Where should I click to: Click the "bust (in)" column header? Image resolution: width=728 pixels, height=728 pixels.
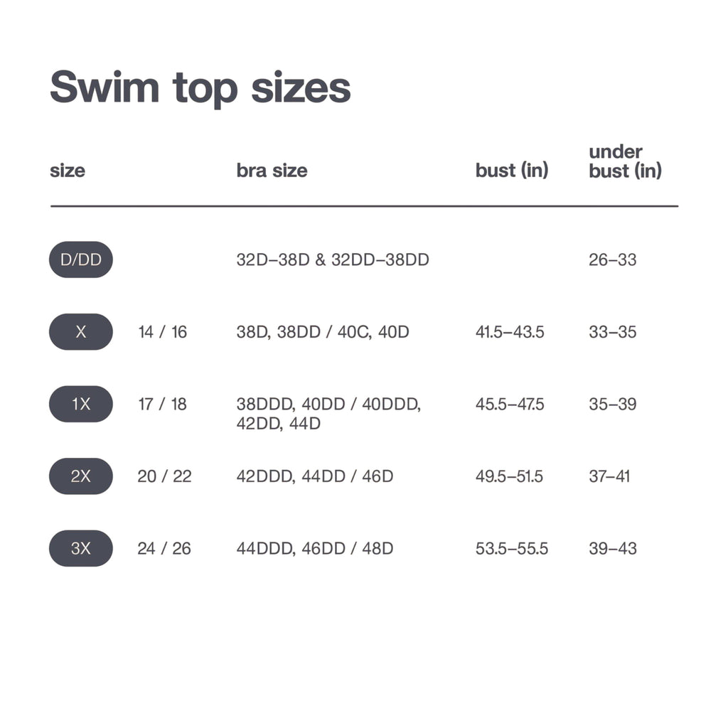click(511, 171)
